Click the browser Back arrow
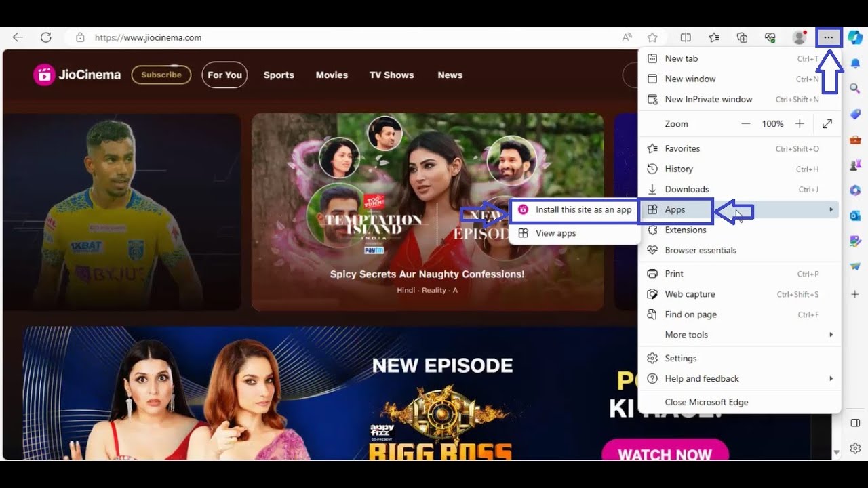The height and width of the screenshot is (488, 868). click(x=18, y=37)
